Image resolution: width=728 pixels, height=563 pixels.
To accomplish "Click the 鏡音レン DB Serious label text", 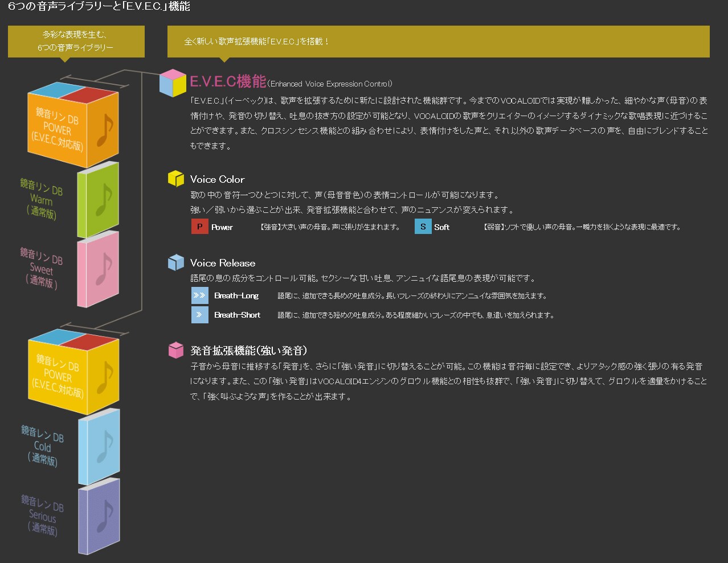I will 42,515.
